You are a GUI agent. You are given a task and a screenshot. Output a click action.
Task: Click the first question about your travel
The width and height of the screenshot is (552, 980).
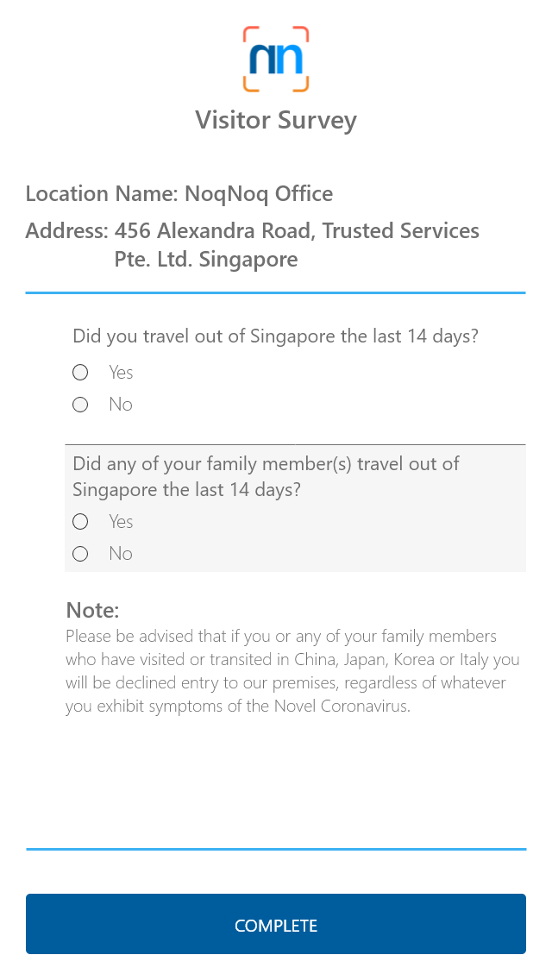point(275,336)
